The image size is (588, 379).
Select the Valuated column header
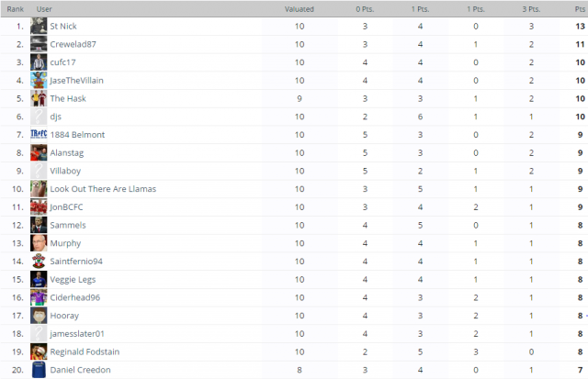pos(300,9)
